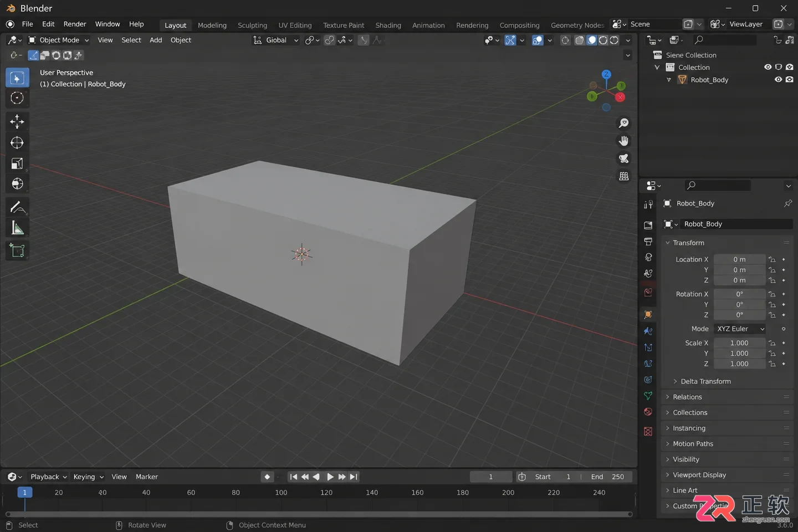Viewport: 798px width, 532px height.
Task: Activate the Transform tool
Action: point(17,184)
